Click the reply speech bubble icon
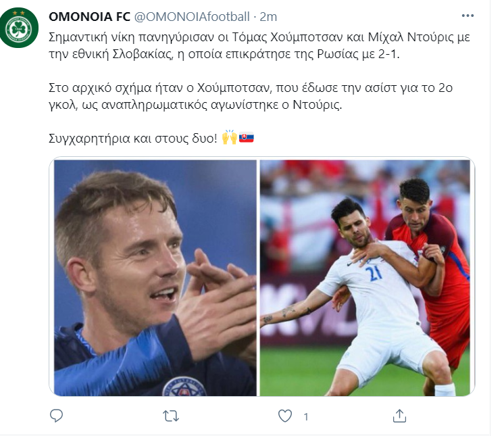 click(57, 416)
